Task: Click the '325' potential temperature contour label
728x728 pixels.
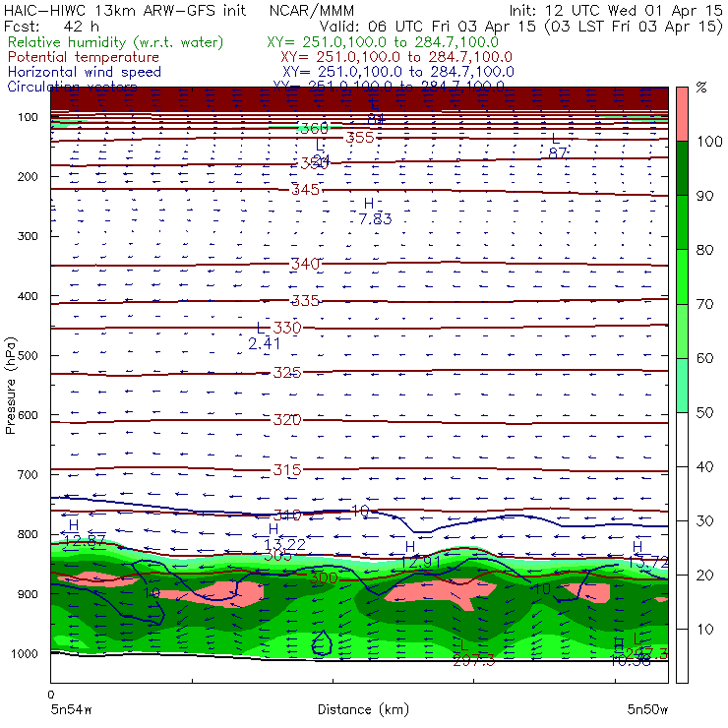Action: coord(287,372)
